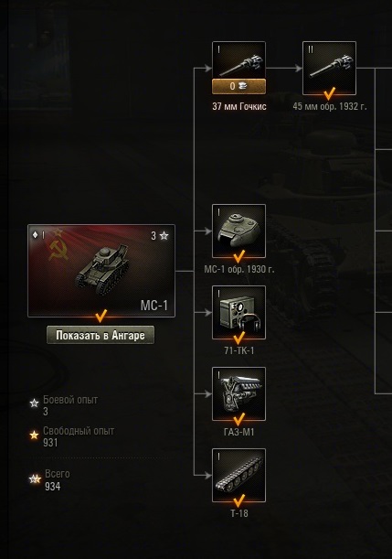
Task: Click the ГАЗ-М1 label text
Action: [x=238, y=432]
